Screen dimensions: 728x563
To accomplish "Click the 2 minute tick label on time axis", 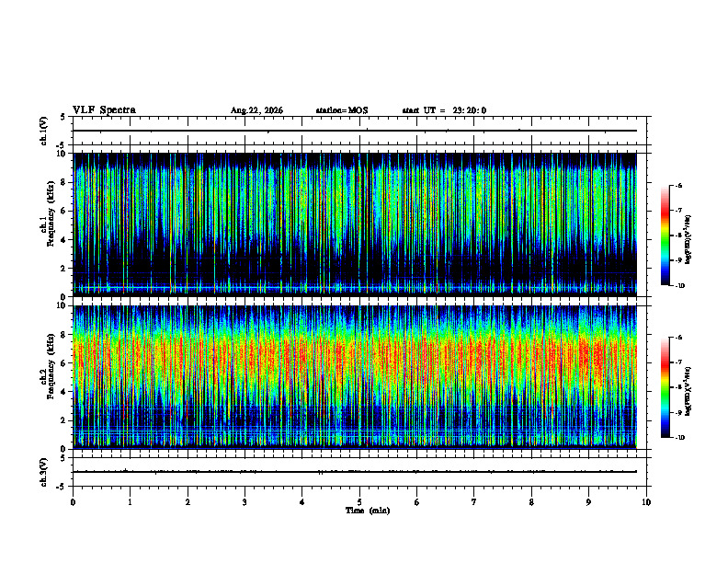I will [x=188, y=502].
